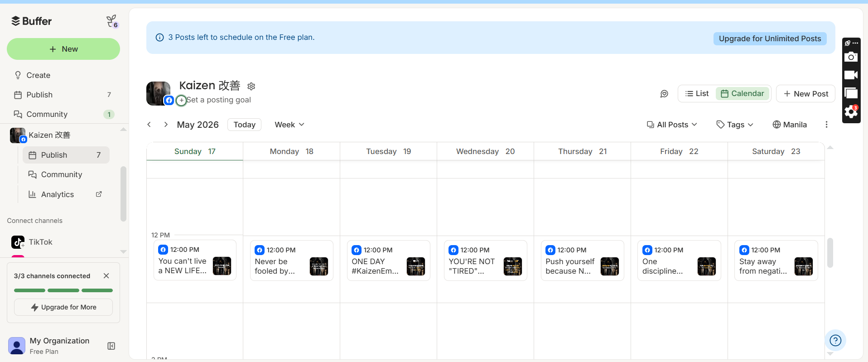The height and width of the screenshot is (362, 868).
Task: Click Upgrade for More button
Action: click(63, 307)
